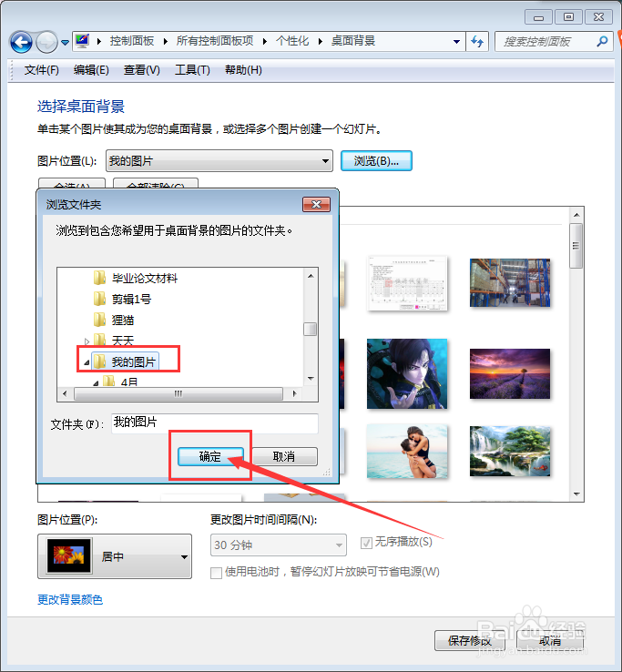Select the 天天 folder
Image resolution: width=622 pixels, height=672 pixels.
click(x=123, y=341)
